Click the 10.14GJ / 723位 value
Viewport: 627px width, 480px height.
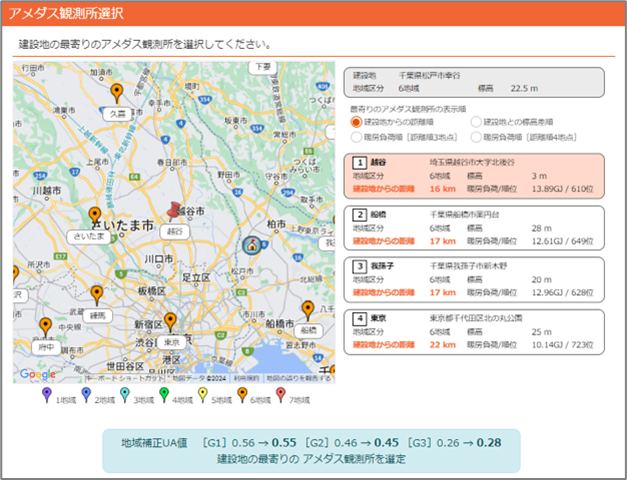point(562,344)
